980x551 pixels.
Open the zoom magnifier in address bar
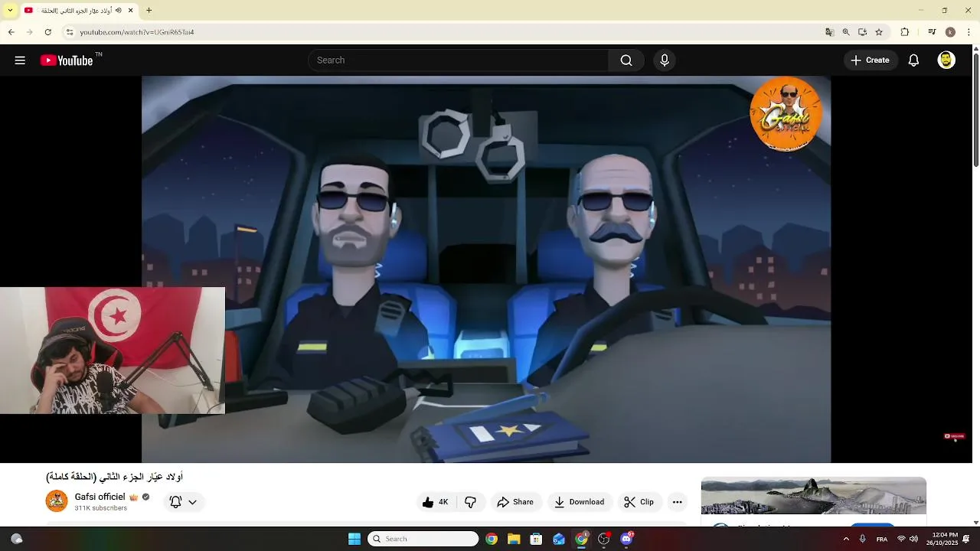coord(846,32)
